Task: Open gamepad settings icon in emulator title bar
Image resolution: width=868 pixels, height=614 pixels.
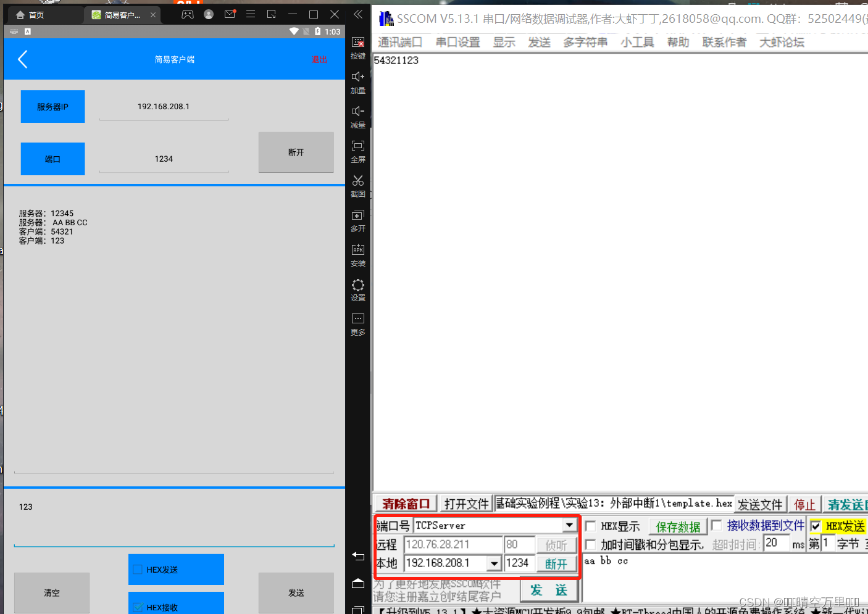Action: tap(188, 14)
